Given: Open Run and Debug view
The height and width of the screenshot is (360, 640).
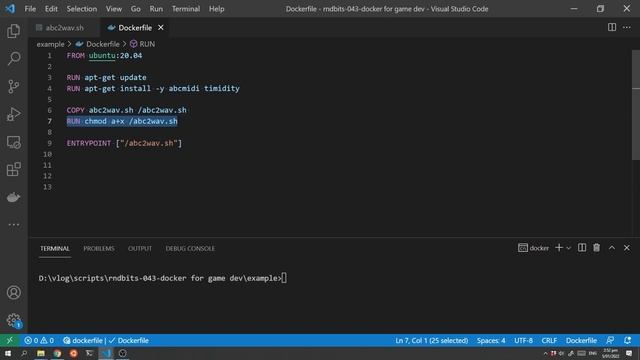Looking at the screenshot, I should (x=13, y=114).
